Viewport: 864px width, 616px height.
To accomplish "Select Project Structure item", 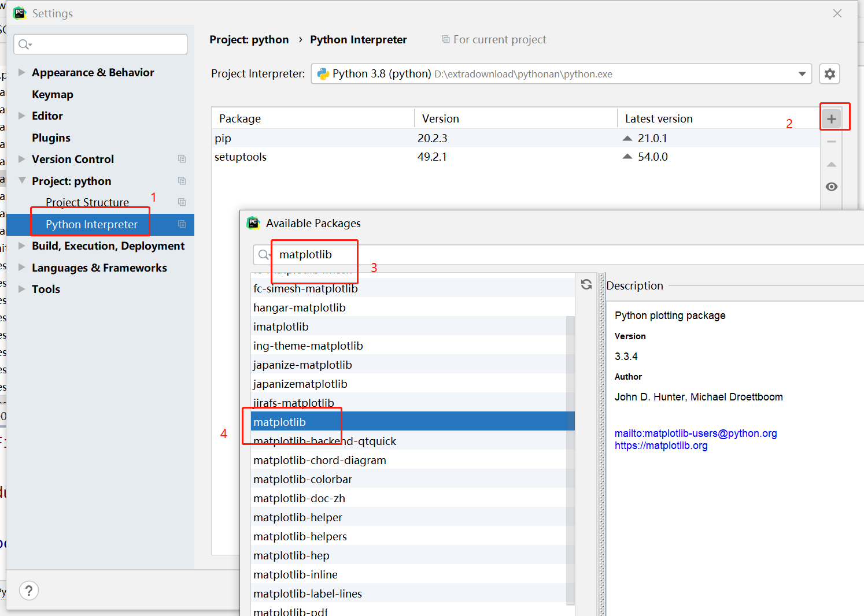I will (87, 202).
